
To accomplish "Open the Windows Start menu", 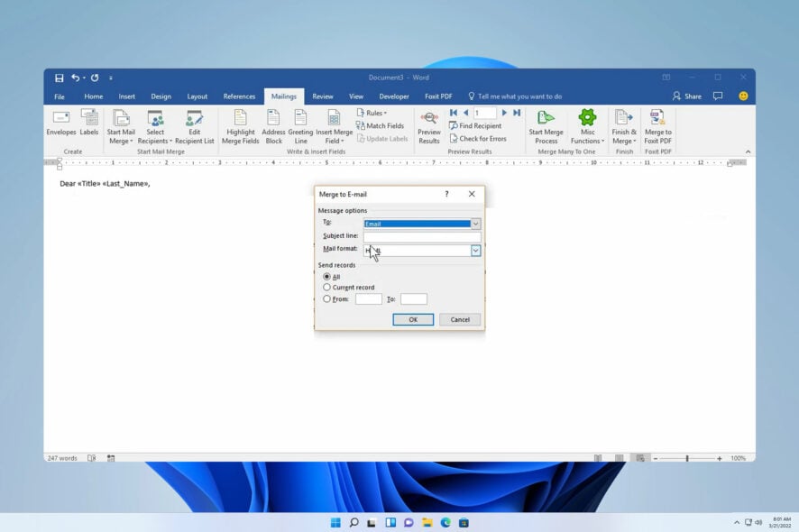I will 335,522.
